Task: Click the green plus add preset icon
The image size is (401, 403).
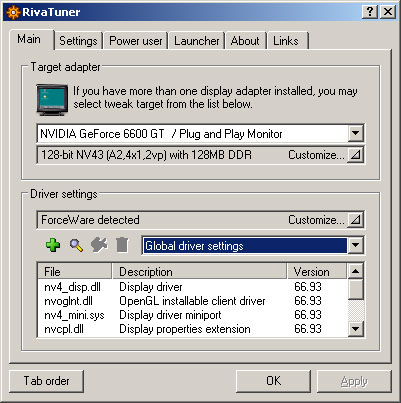Action: (53, 245)
